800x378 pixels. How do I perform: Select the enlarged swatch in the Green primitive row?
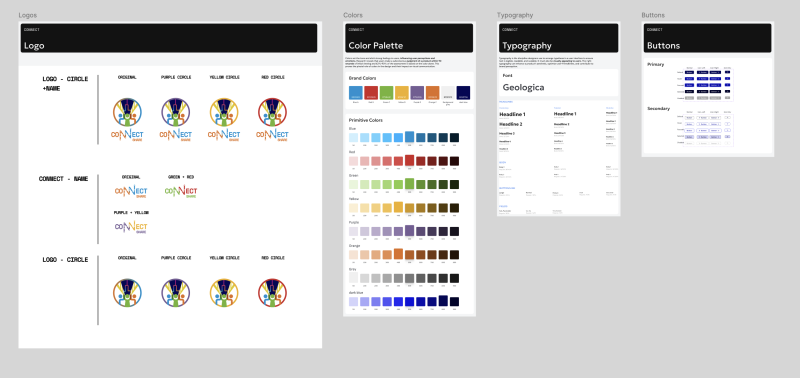coord(409,184)
